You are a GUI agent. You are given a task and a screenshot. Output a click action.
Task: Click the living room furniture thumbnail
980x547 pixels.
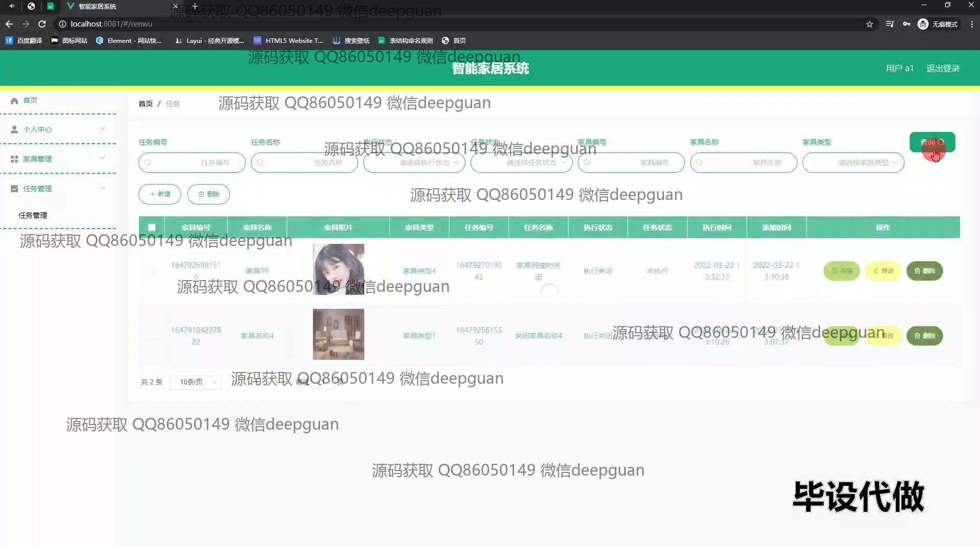click(338, 334)
